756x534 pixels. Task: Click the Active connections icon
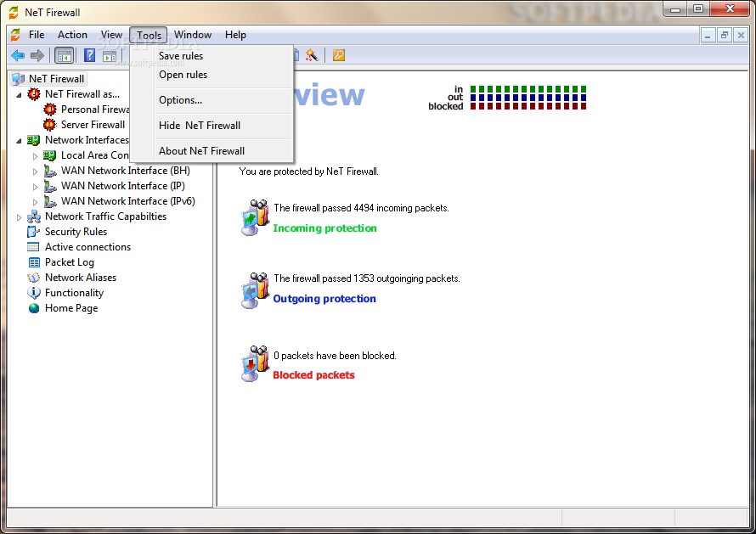[34, 247]
